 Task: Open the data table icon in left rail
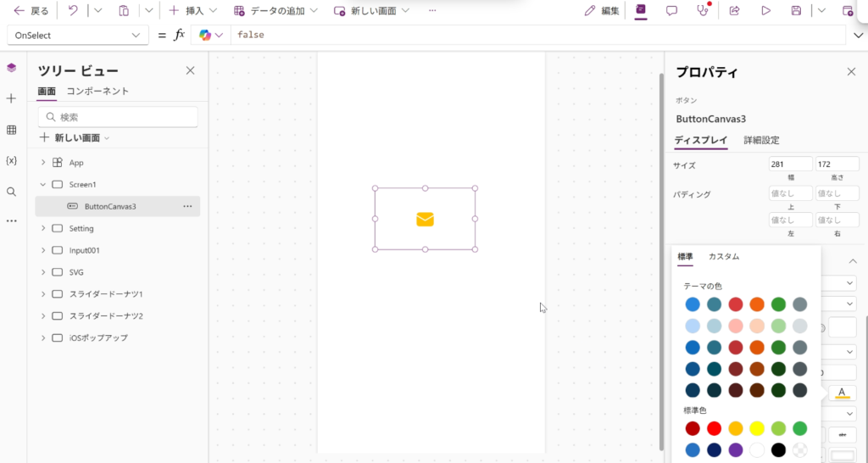(11, 130)
